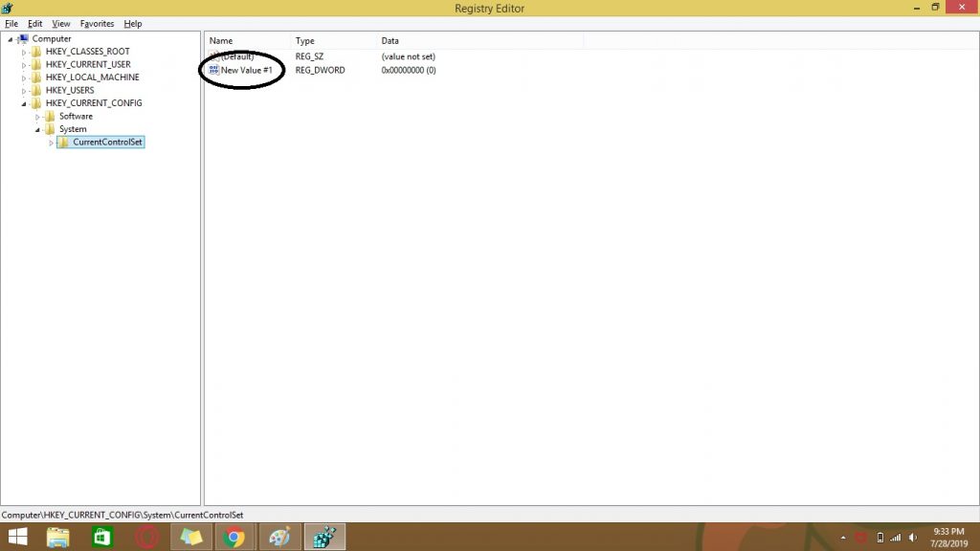
Task: Click 0x00000000 (0) data cell
Action: [409, 70]
